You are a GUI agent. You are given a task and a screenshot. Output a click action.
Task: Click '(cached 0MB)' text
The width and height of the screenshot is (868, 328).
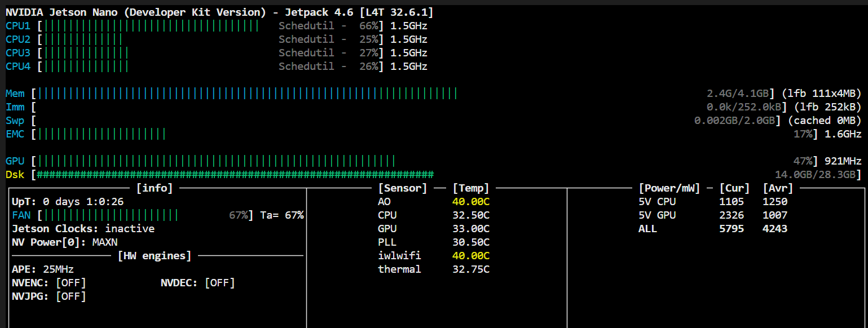point(825,121)
